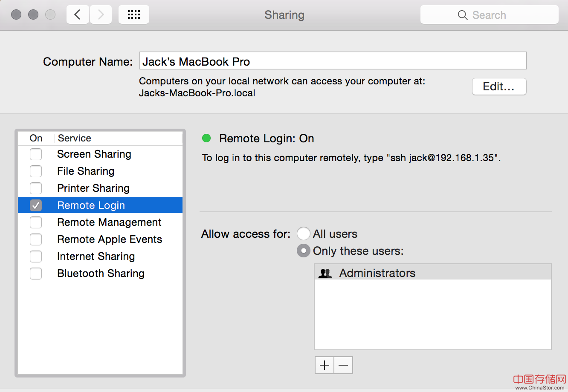Screen dimensions: 568x392
Task: Select the Screen Sharing service row
Action: click(100, 154)
